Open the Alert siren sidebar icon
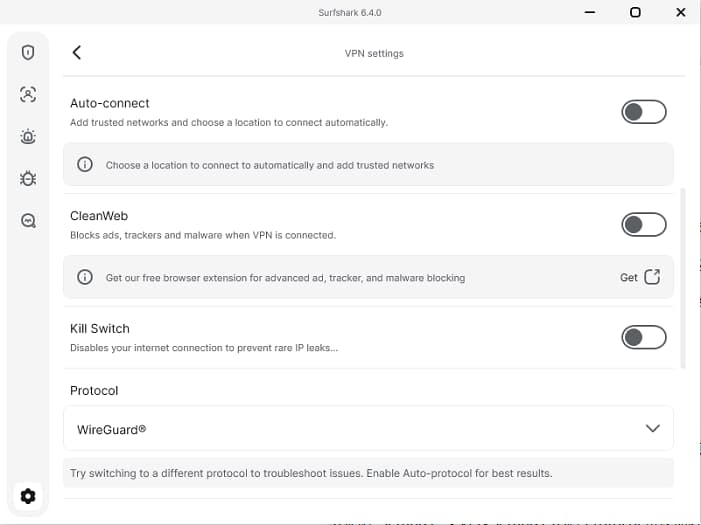Screen dimensions: 701x525 [28, 137]
